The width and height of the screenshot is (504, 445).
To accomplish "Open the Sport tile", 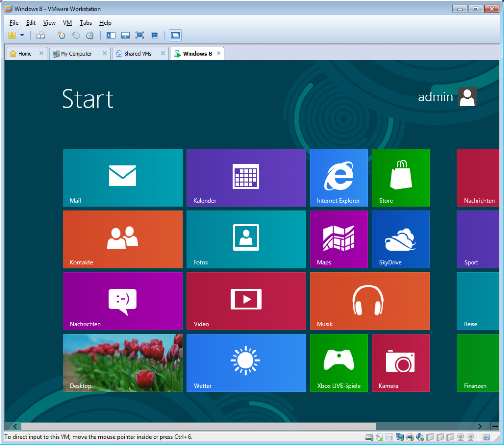I will [478, 239].
